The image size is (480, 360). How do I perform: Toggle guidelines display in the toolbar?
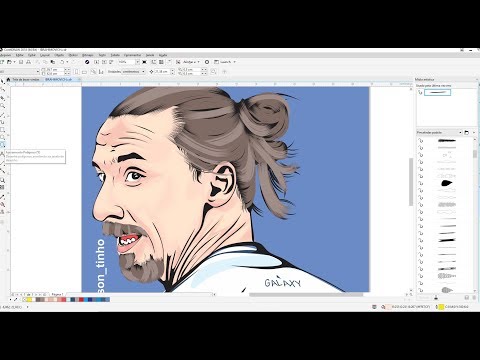pos(169,62)
